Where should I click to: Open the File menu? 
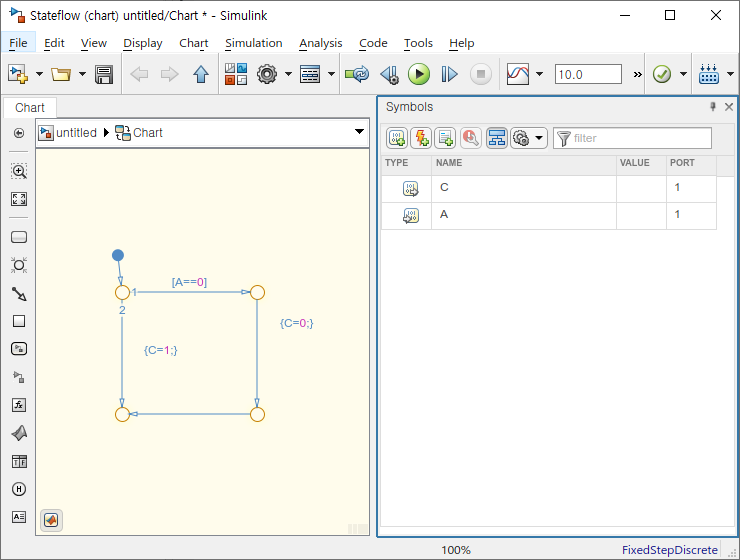[18, 43]
